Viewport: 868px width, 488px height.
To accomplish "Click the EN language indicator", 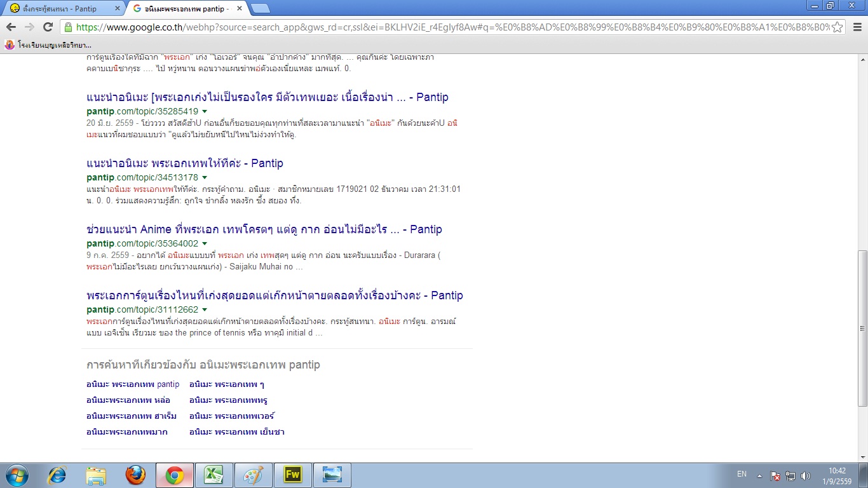I will [742, 474].
